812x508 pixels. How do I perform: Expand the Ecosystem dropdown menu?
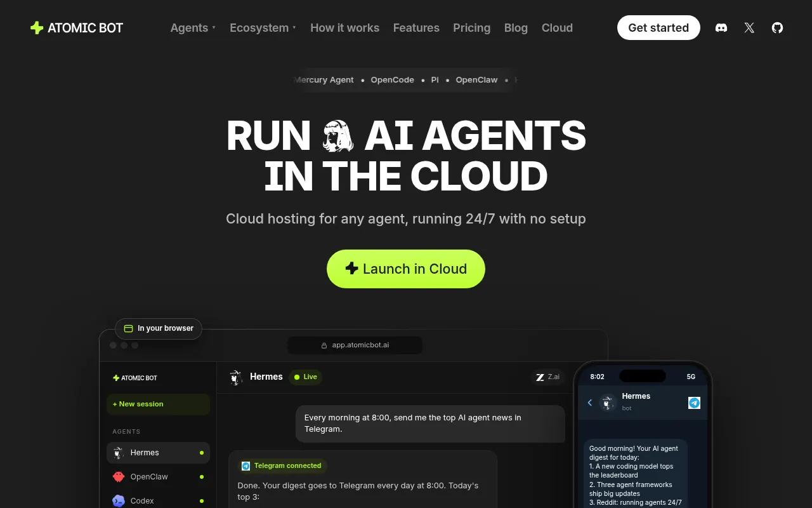(x=263, y=28)
